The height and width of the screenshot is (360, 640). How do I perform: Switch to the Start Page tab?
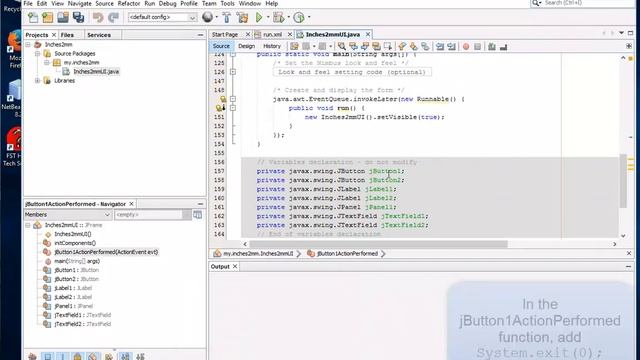[225, 35]
